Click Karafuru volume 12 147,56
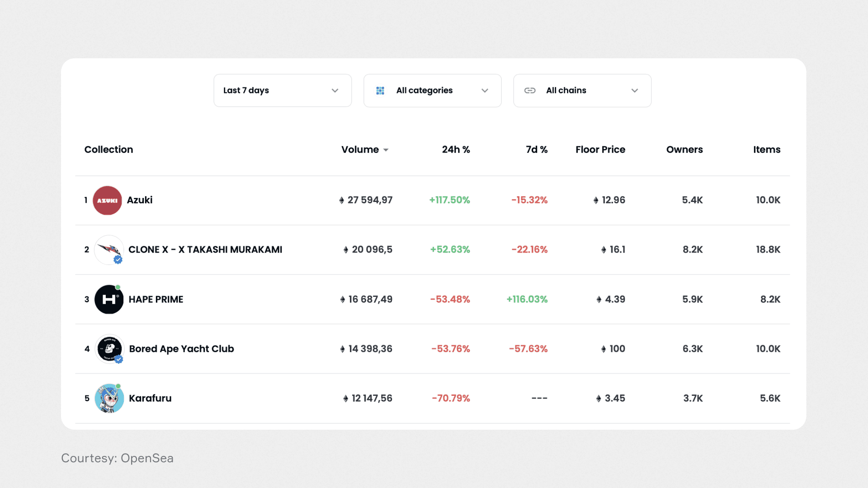The width and height of the screenshot is (868, 488). [x=372, y=398]
